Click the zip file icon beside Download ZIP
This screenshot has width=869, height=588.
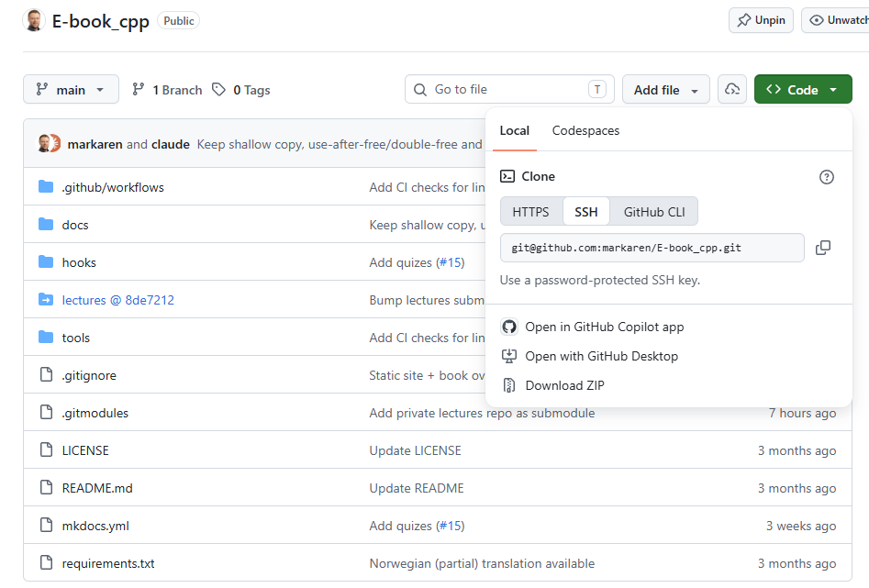tap(508, 385)
